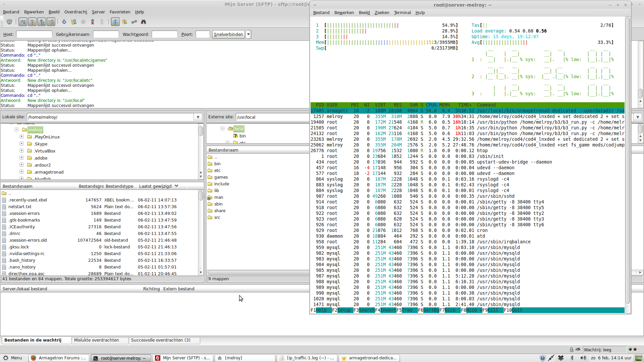Toggle local directory tree view
This screenshot has width=644, height=362.
[32, 22]
